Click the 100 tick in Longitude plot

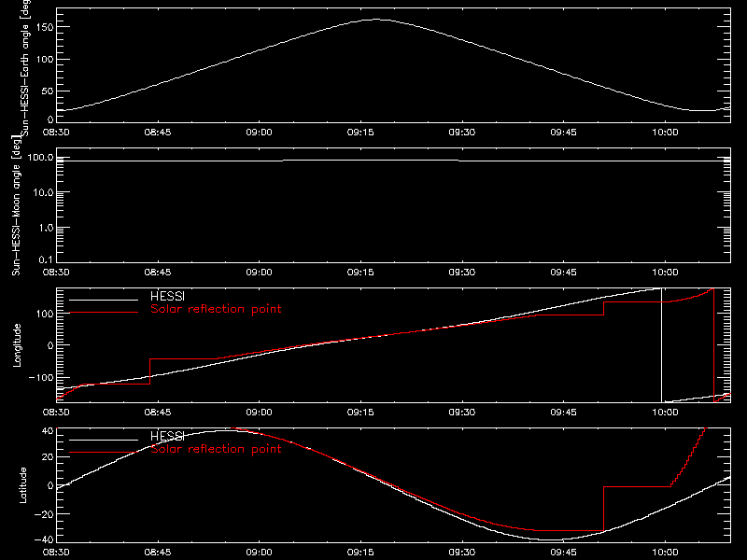pos(47,314)
